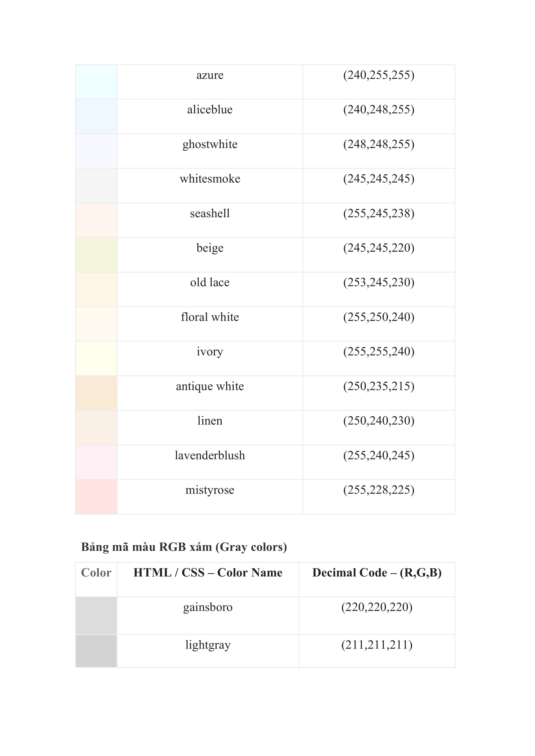The image size is (535, 756).
Task: Click the gainsboro value (220,220,220)
Action: [377, 607]
